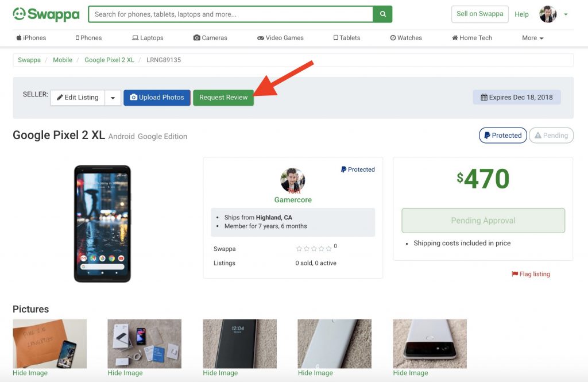588x382 pixels.
Task: Click Sell on Swappa button
Action: [x=479, y=14]
